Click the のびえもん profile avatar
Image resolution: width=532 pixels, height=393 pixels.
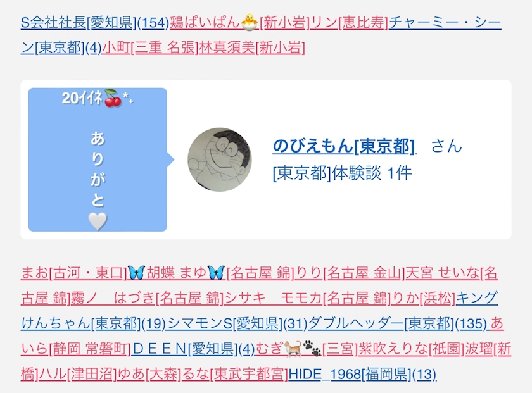tap(220, 159)
